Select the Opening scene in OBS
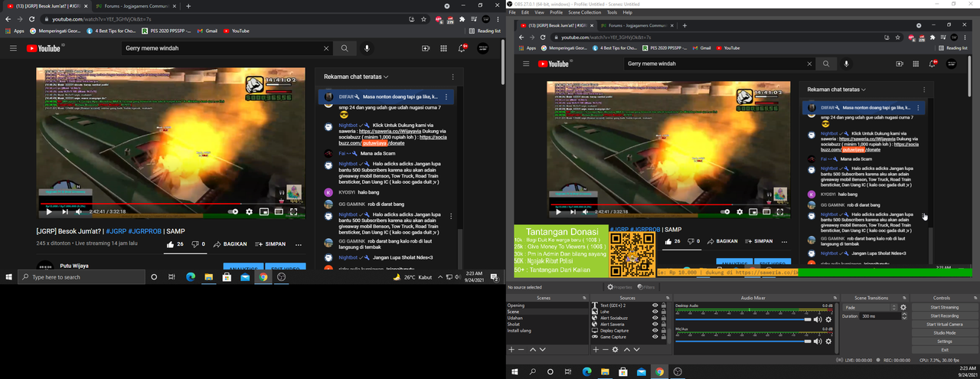The height and width of the screenshot is (379, 980). tap(547, 305)
